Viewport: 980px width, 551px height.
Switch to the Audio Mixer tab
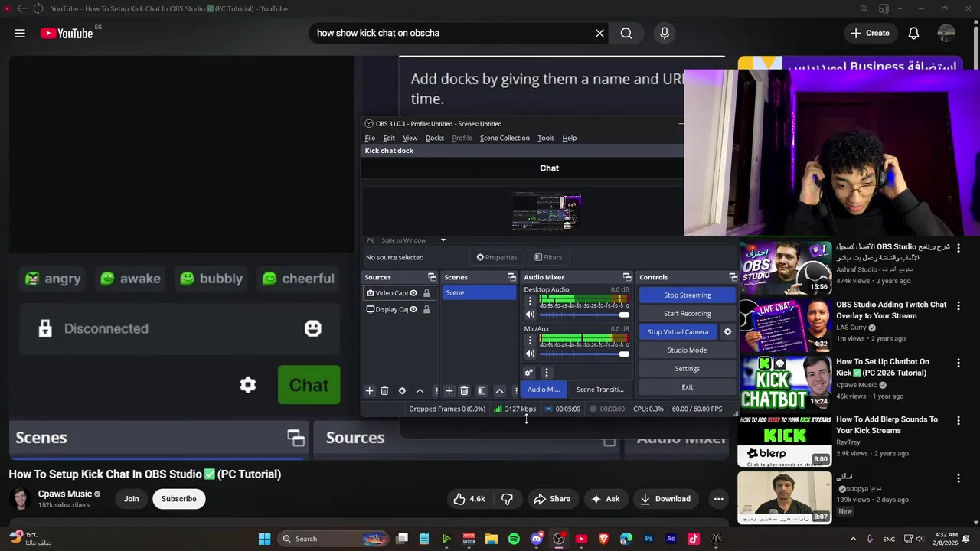pyautogui.click(x=544, y=390)
